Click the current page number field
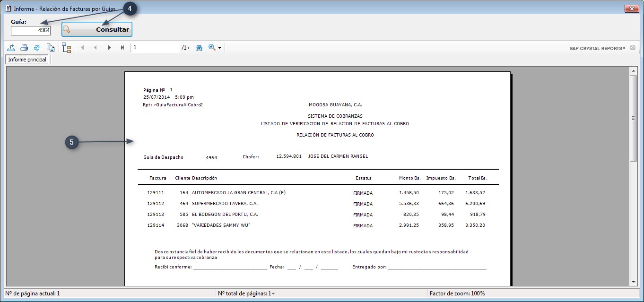This screenshot has width=644, height=302. tap(156, 48)
